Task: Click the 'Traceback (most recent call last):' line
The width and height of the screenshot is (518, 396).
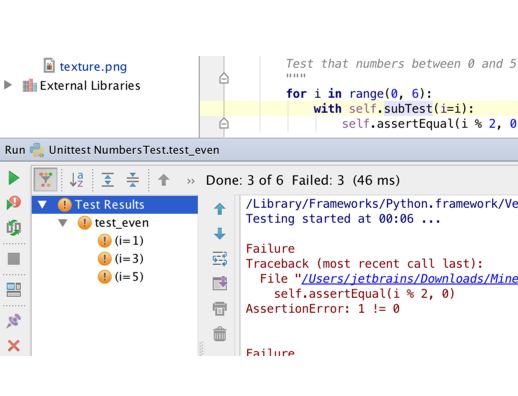Action: click(x=364, y=264)
